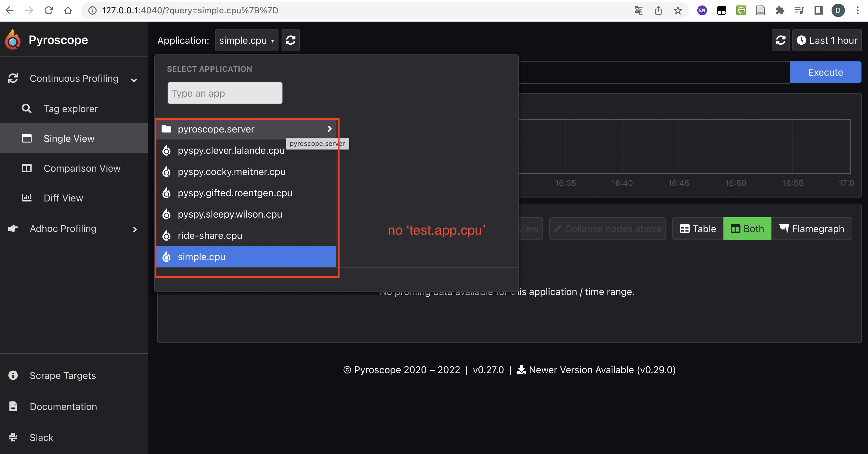Screen dimensions: 868x454
Task: Enable Table view mode
Action: (697, 229)
